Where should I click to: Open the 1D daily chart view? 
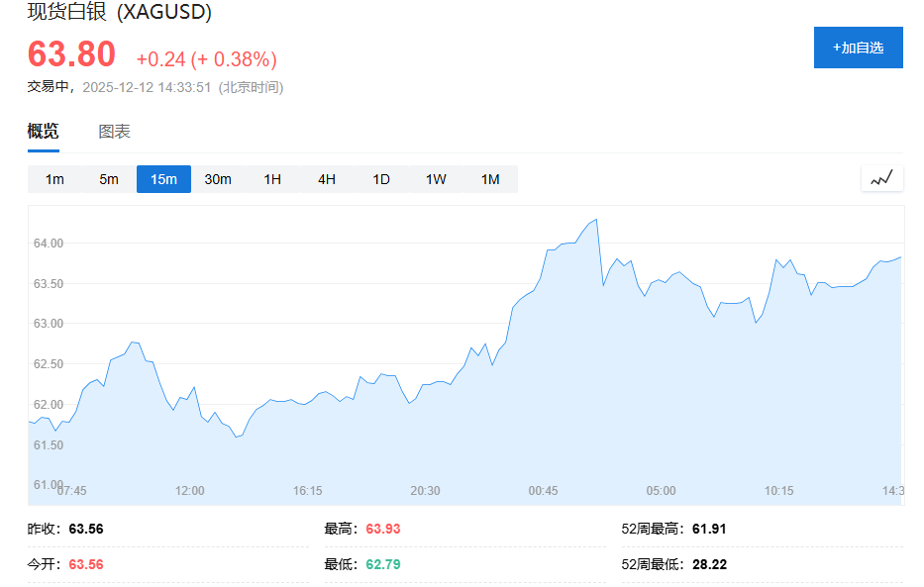tap(380, 179)
